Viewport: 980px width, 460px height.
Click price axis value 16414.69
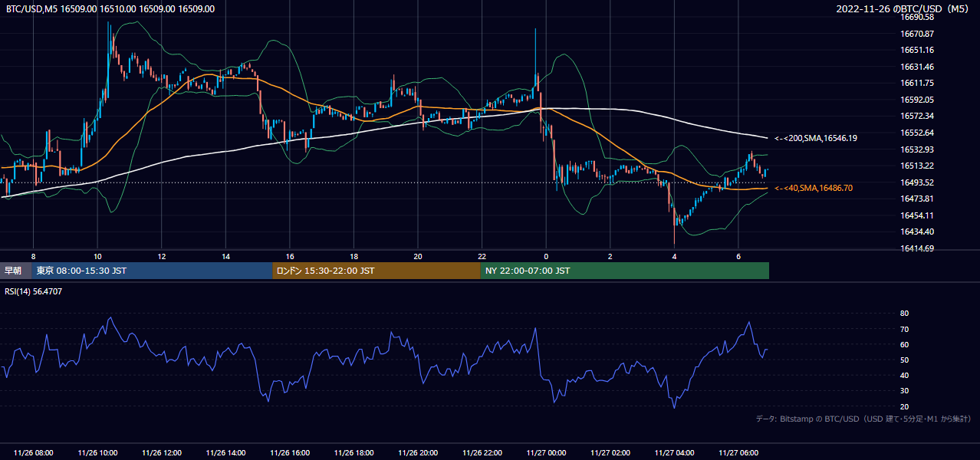click(918, 248)
